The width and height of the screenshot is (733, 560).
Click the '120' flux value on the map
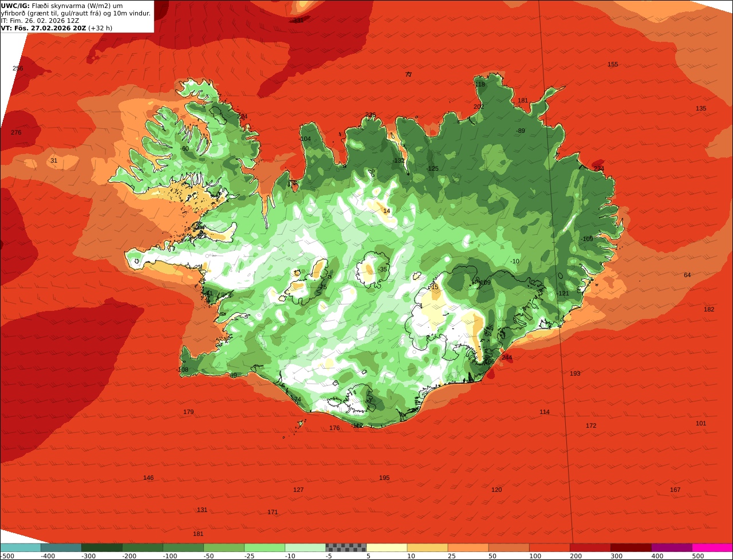(496, 490)
